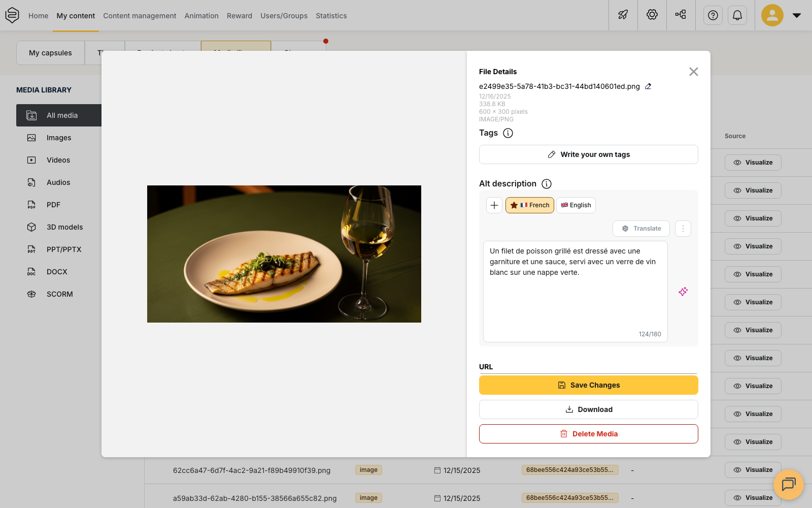This screenshot has width=812, height=508.
Task: Click Delete Media button
Action: click(x=589, y=434)
